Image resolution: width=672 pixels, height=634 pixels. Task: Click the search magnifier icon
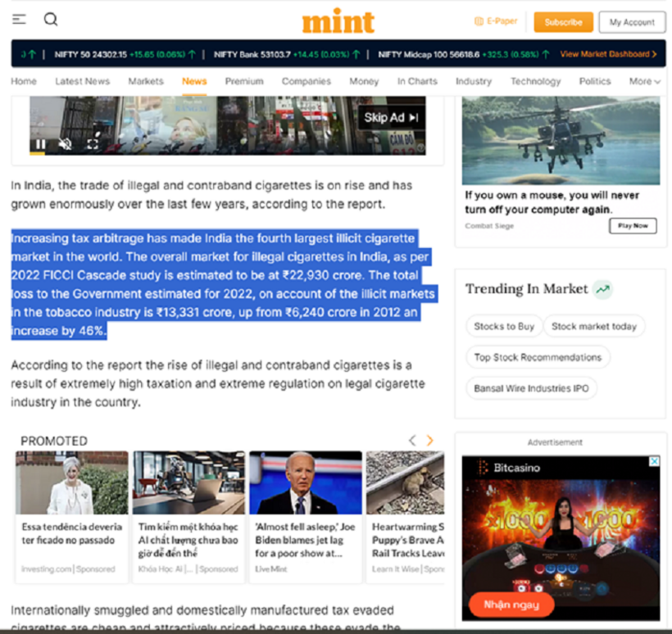(x=51, y=20)
